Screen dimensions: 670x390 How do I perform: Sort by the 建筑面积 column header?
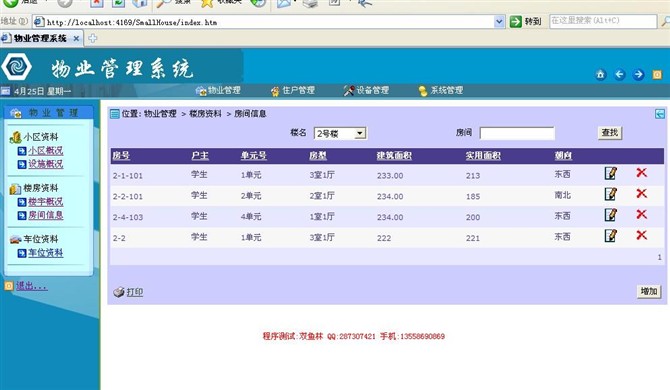point(394,156)
